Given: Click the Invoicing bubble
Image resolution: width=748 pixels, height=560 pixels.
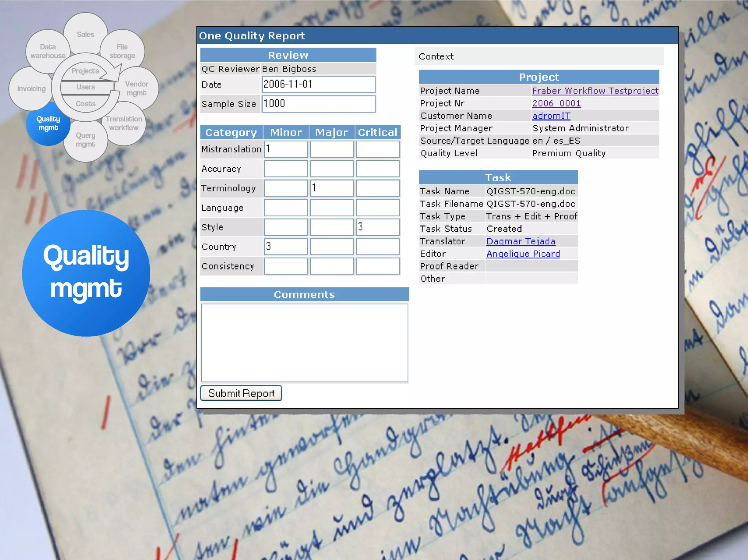Looking at the screenshot, I should (x=31, y=89).
